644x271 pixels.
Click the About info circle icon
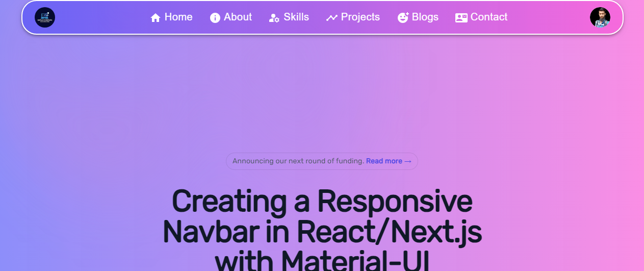click(x=215, y=18)
